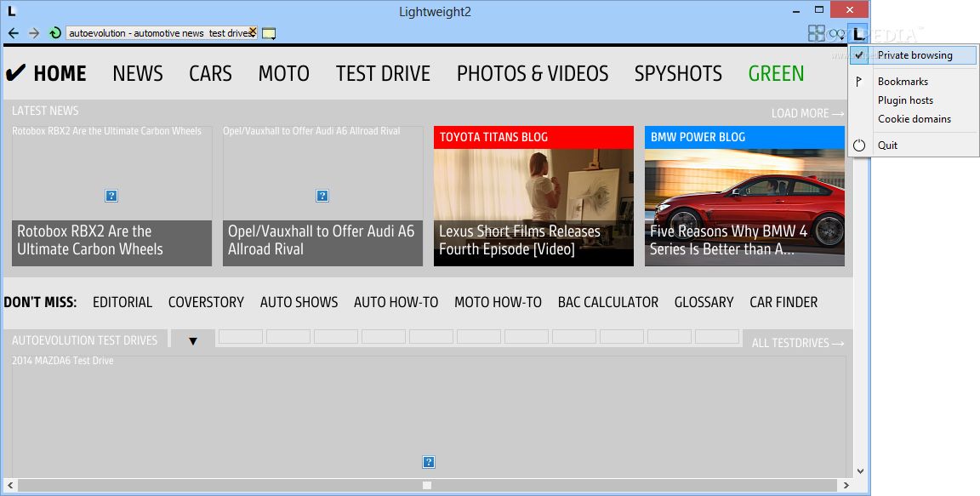980x496 pixels.
Task: Maximize the Lightweight2 window
Action: tap(818, 9)
